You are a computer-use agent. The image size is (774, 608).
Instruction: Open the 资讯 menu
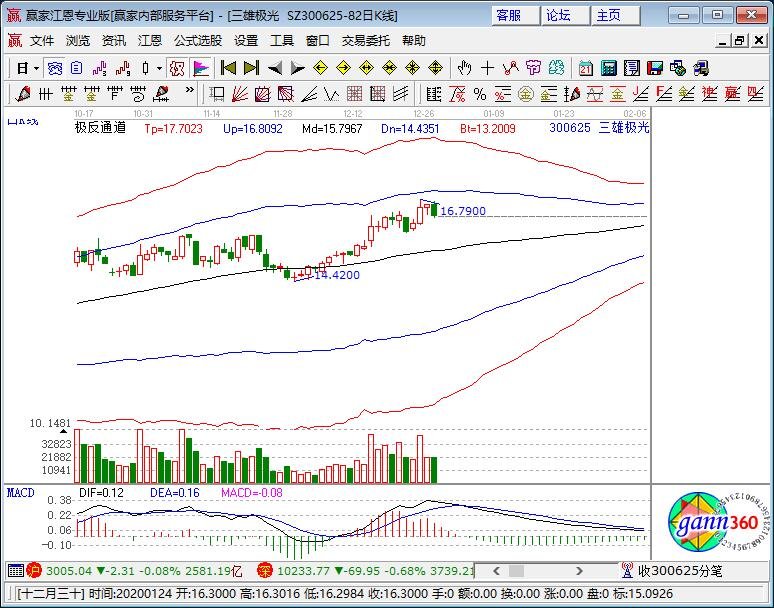tap(114, 40)
